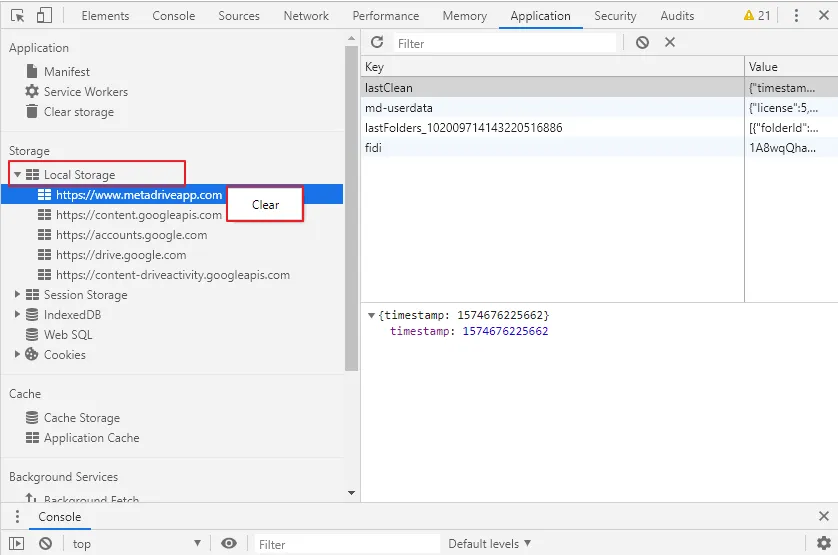Choose Clear from the context menu

pyautogui.click(x=265, y=204)
